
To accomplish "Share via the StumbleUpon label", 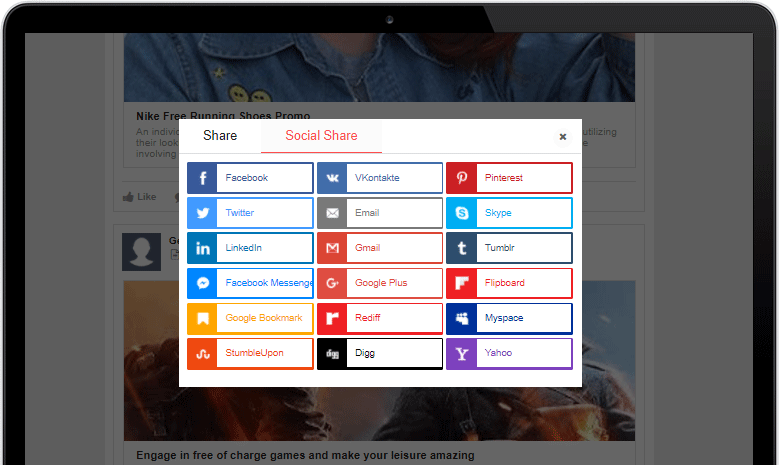I will tap(254, 353).
